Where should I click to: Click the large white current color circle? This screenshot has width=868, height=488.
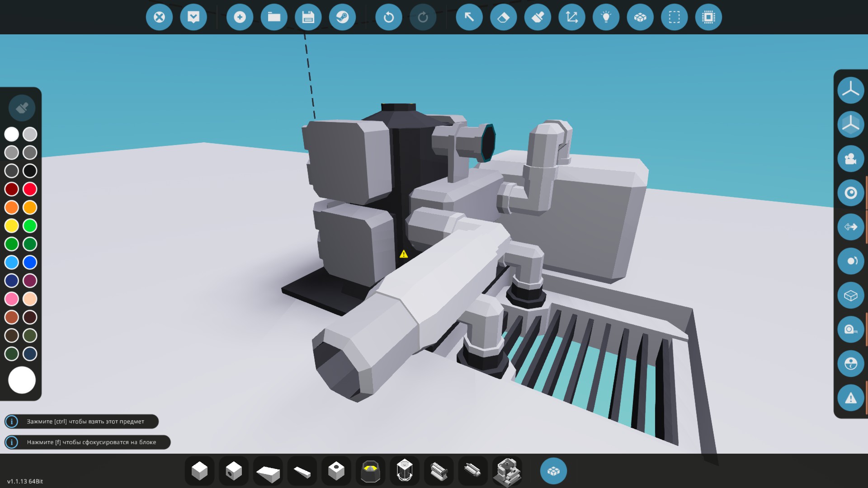[22, 380]
